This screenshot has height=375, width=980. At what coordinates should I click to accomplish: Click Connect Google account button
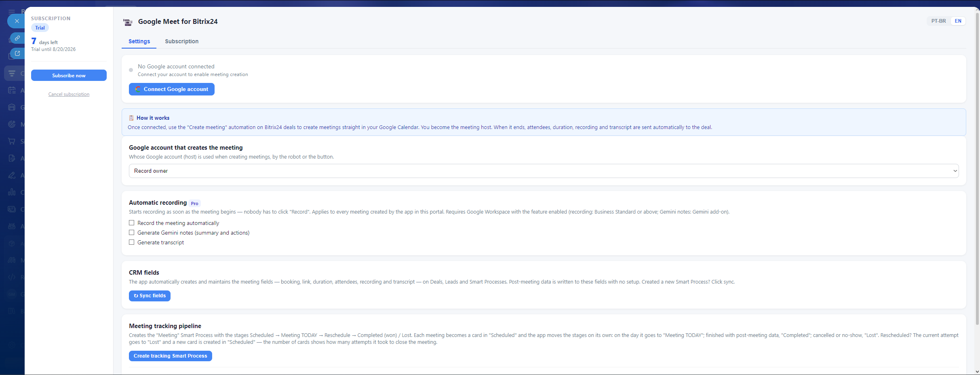click(x=172, y=89)
